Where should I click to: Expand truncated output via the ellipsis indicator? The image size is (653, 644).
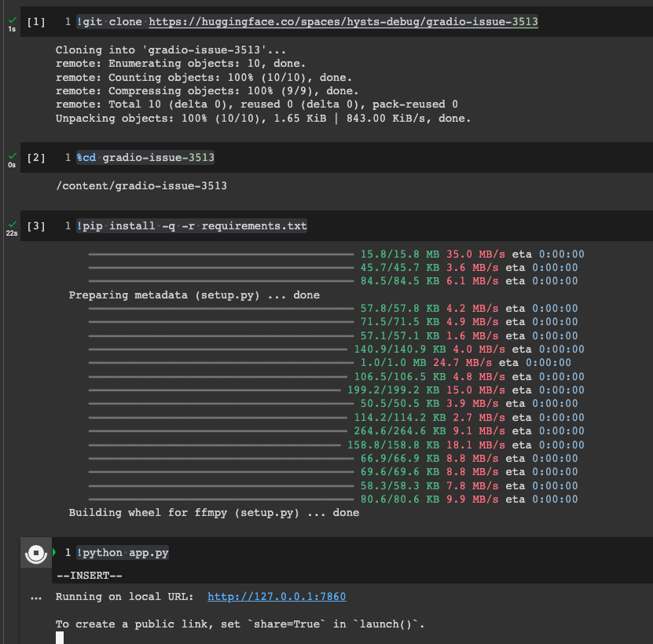coord(36,598)
